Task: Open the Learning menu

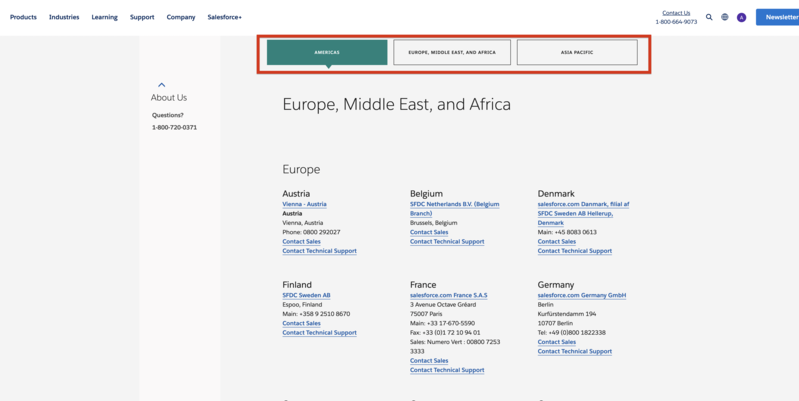Action: 104,17
